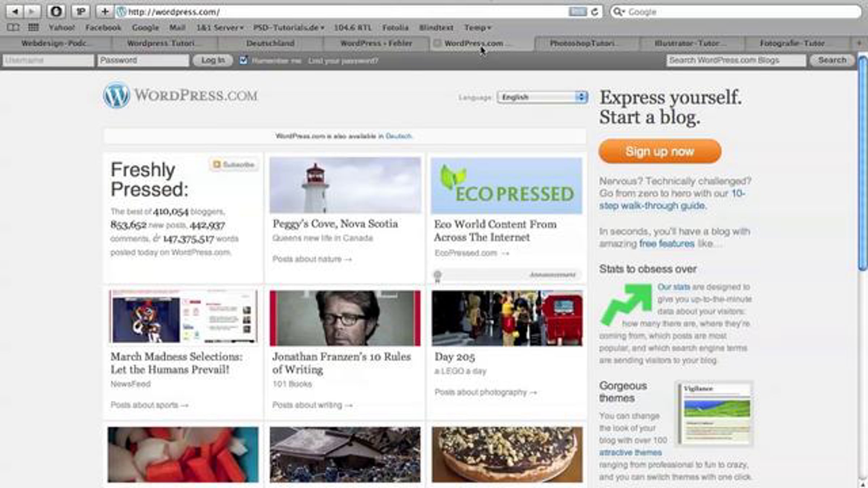Open the Peggy's Cove lighthouse thumbnail
Screen dimensions: 868x488
tap(345, 185)
